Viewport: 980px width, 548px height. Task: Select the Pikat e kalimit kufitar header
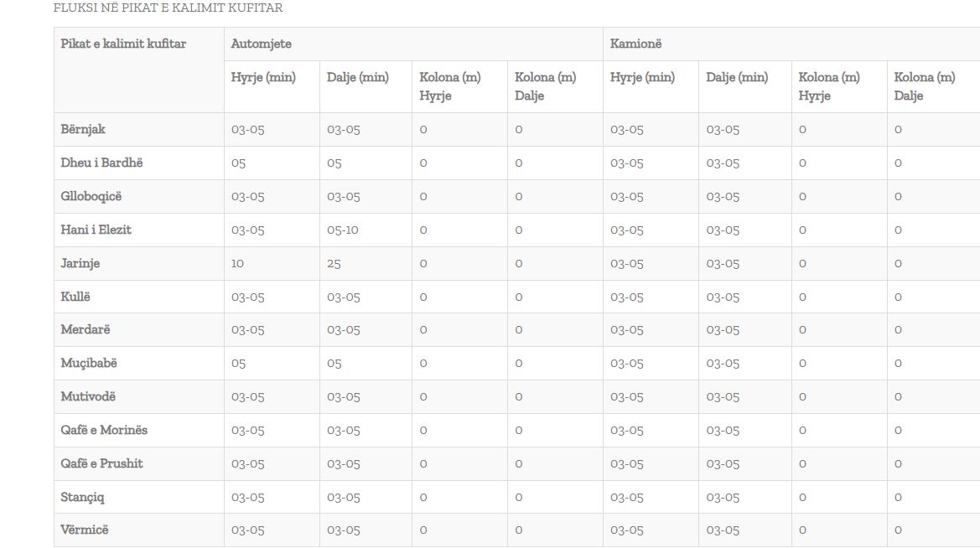[x=123, y=44]
